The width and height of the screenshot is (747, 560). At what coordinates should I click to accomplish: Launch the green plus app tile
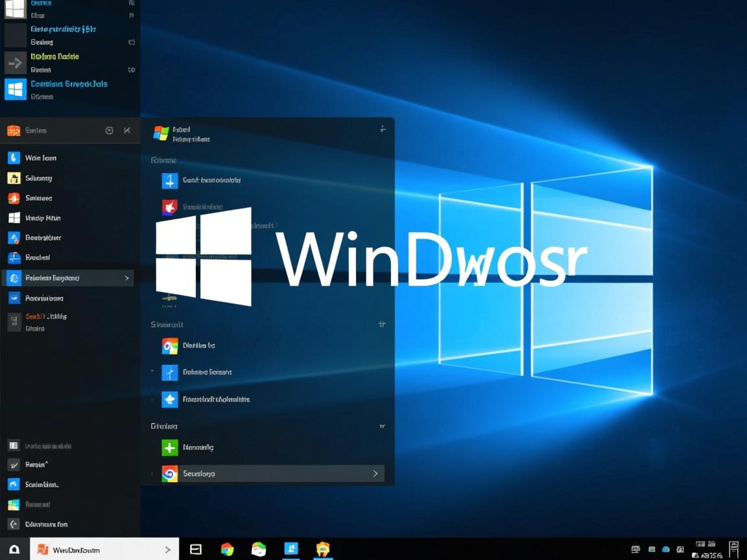[169, 447]
